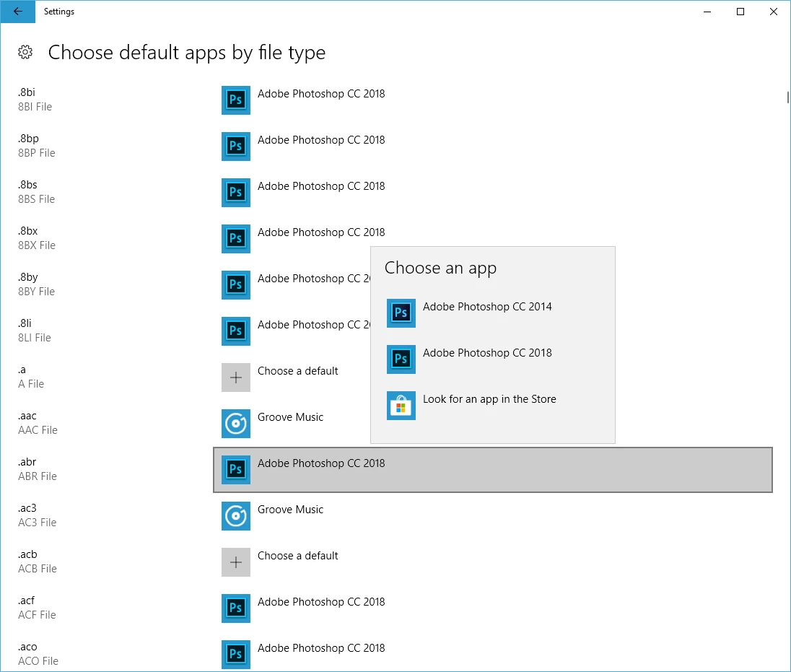Click Choose a default for .acb file

pos(297,556)
